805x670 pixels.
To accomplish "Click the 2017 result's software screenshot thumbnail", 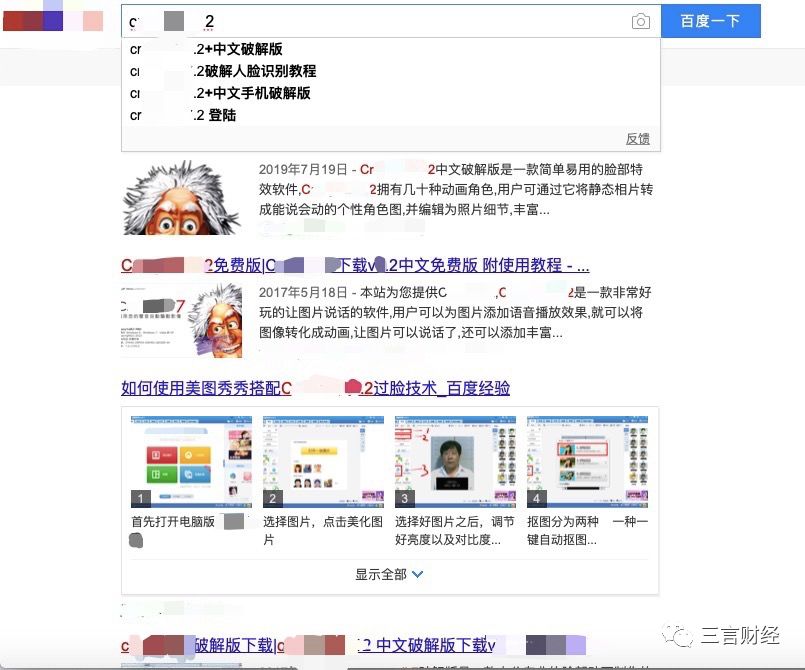I will pyautogui.click(x=181, y=321).
